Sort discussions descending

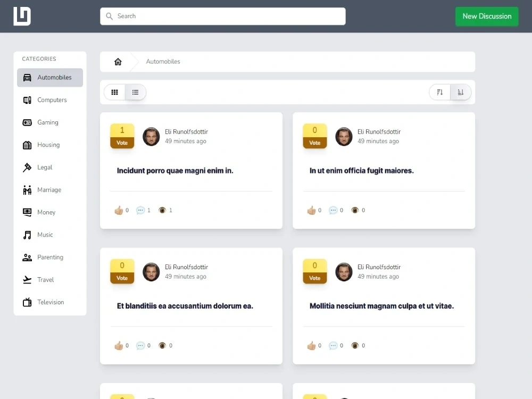pyautogui.click(x=440, y=92)
